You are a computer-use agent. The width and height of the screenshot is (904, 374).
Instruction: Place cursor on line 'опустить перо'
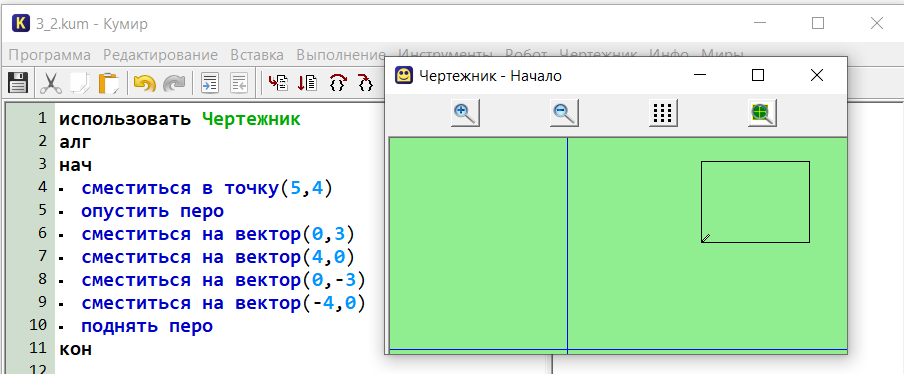tap(152, 211)
